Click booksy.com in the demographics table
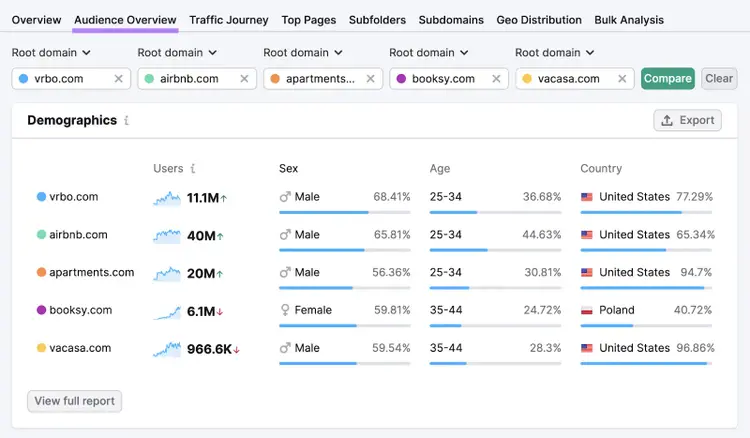The image size is (750, 438). point(81,310)
